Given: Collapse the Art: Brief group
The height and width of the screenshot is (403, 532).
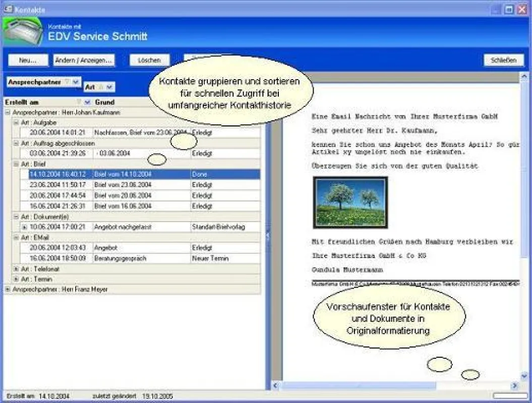Looking at the screenshot, I should click(x=16, y=164).
